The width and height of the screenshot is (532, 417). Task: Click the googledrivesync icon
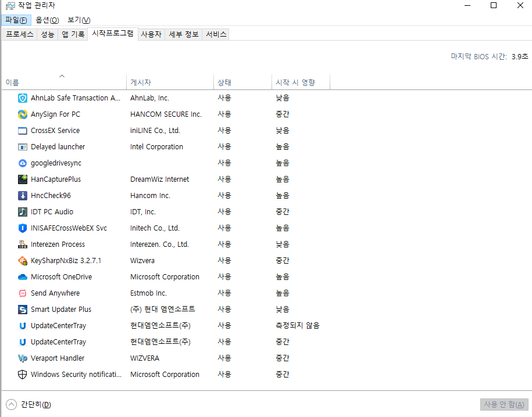23,163
